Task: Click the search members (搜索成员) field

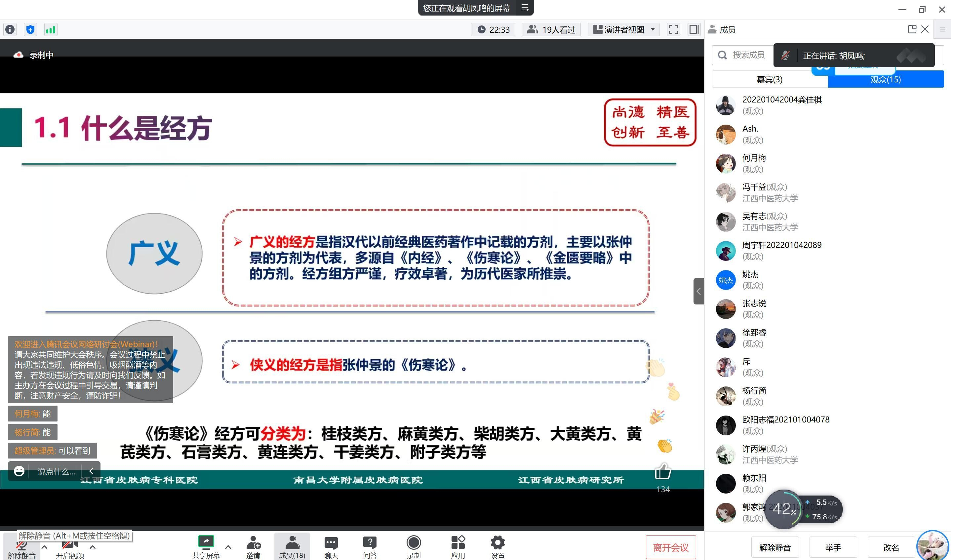Action: click(x=748, y=55)
